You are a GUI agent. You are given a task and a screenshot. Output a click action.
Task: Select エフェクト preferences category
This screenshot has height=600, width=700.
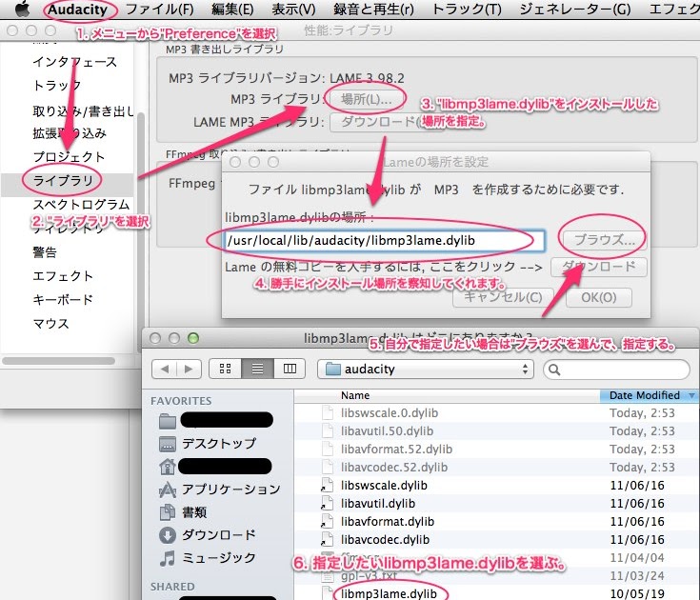(x=63, y=275)
